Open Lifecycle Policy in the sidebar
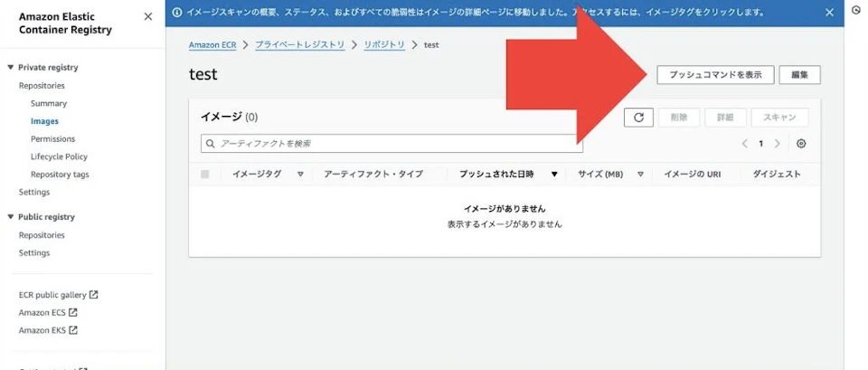The image size is (868, 370). (60, 157)
